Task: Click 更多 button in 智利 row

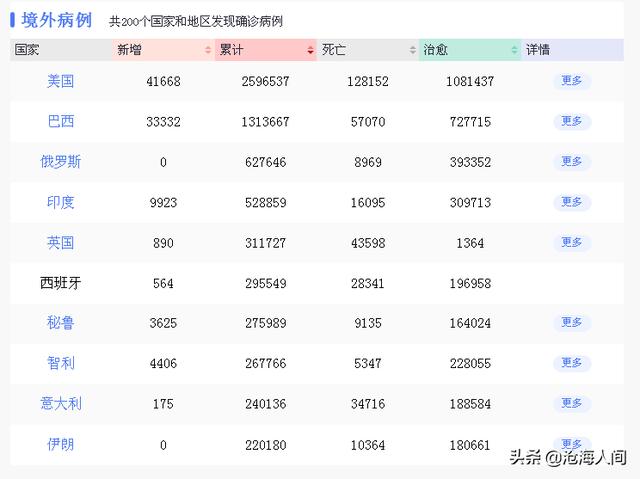Action: click(572, 363)
